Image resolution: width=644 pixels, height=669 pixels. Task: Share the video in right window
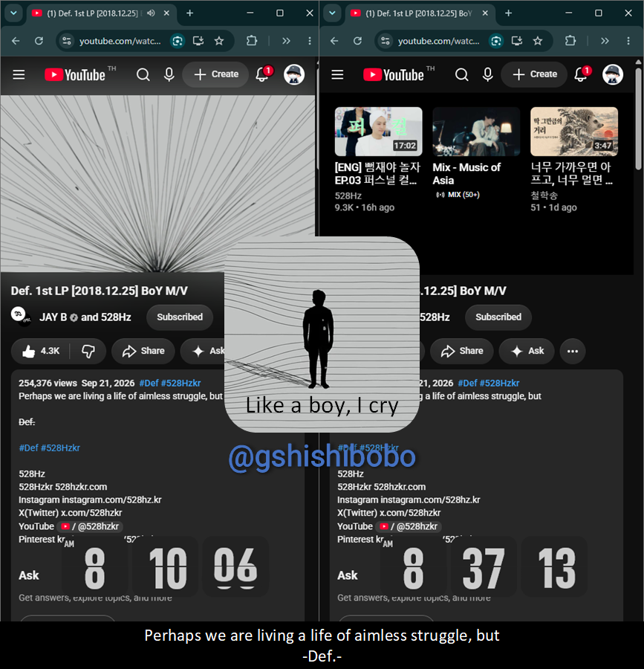pyautogui.click(x=462, y=351)
